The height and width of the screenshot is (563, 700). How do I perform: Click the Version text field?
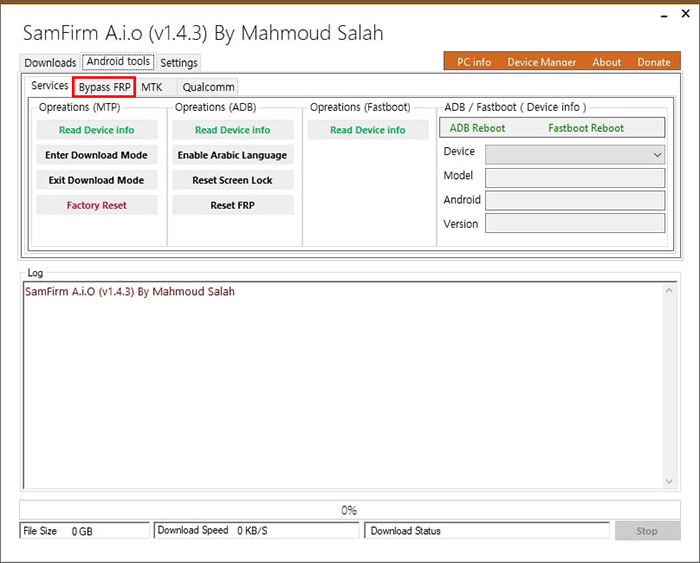pos(575,223)
